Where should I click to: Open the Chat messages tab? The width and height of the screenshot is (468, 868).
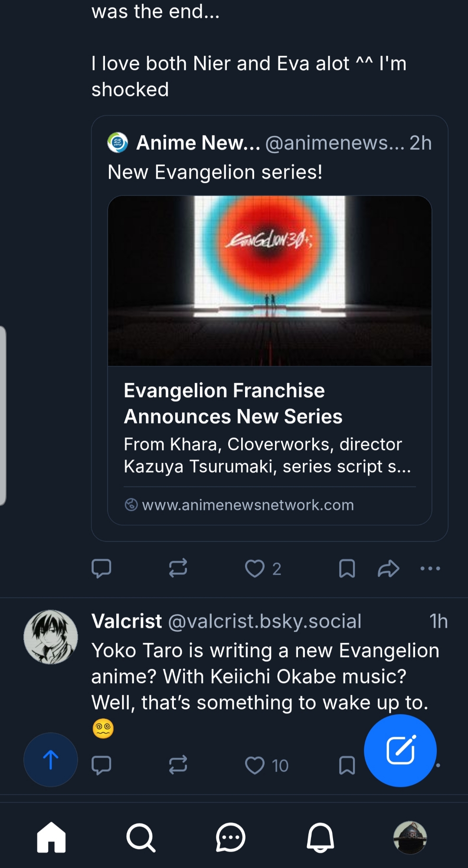[x=231, y=838]
